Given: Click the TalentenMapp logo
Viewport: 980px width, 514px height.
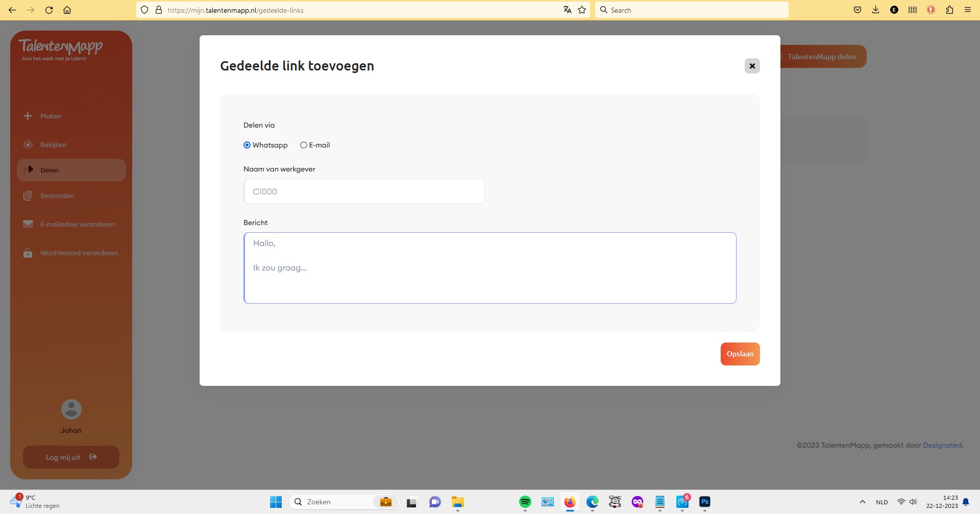Looking at the screenshot, I should (61, 49).
